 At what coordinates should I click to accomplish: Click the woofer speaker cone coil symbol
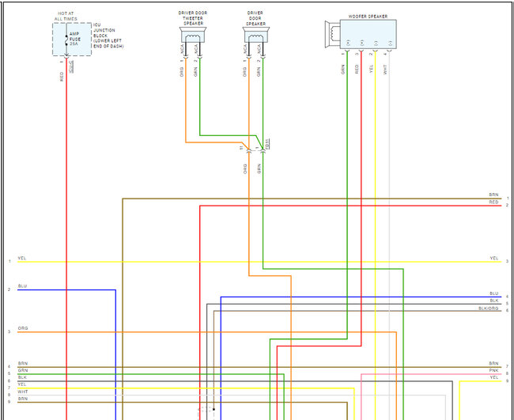332,34
